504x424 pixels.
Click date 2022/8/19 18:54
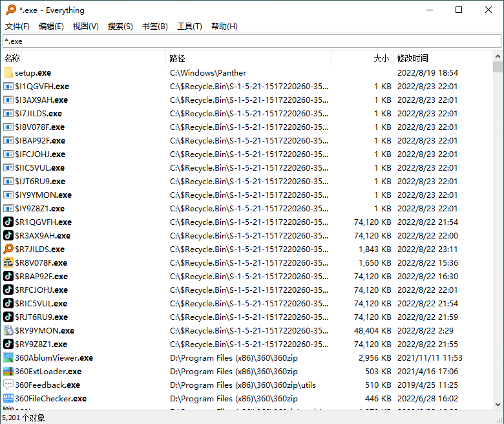point(428,72)
